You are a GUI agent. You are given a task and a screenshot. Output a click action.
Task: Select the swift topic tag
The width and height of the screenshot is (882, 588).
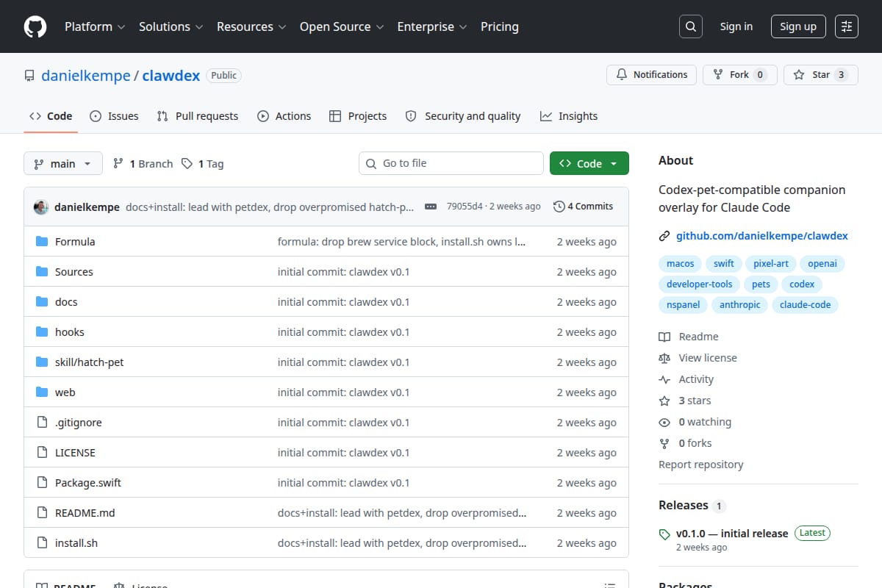(x=724, y=263)
